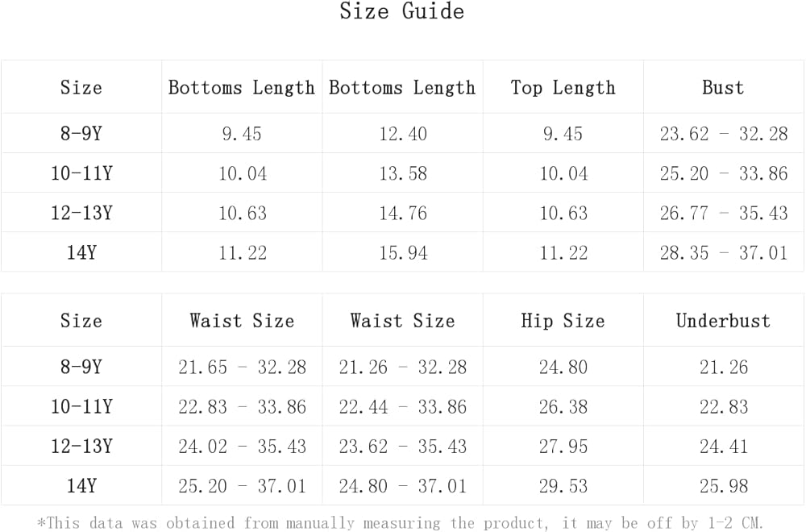This screenshot has height=532, width=806.
Task: Click waist range 21.65 - 32.28
Action: [x=242, y=368]
